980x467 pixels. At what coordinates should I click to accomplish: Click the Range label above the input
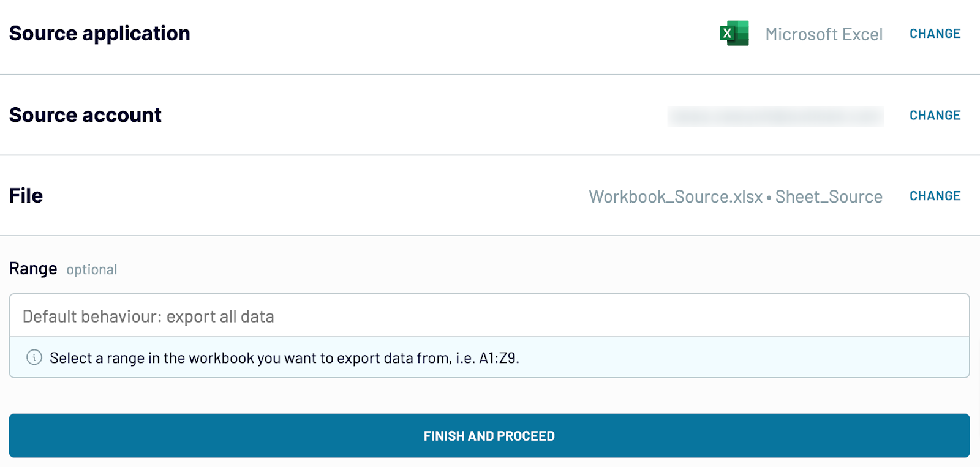point(33,268)
